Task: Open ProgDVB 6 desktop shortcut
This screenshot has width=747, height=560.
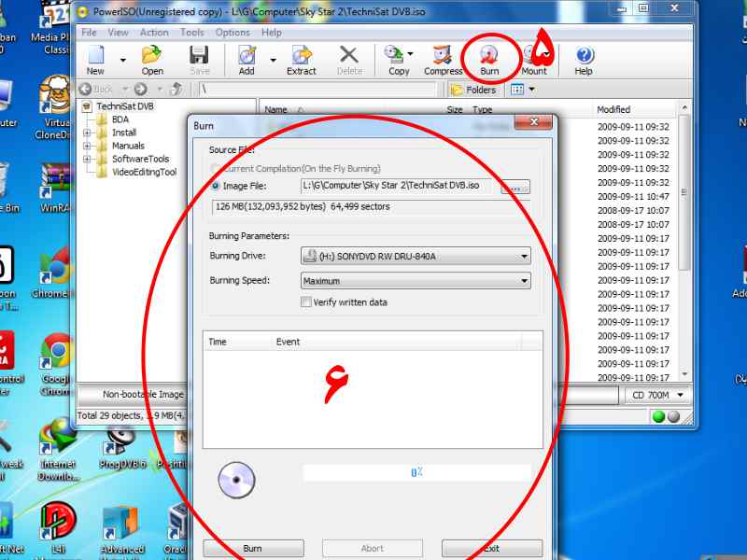Action: coord(121,448)
